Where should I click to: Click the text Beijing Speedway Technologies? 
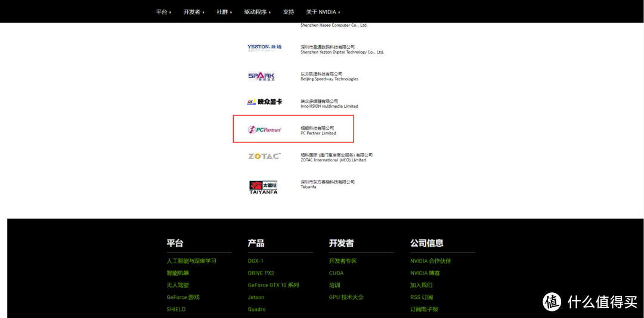pyautogui.click(x=329, y=79)
